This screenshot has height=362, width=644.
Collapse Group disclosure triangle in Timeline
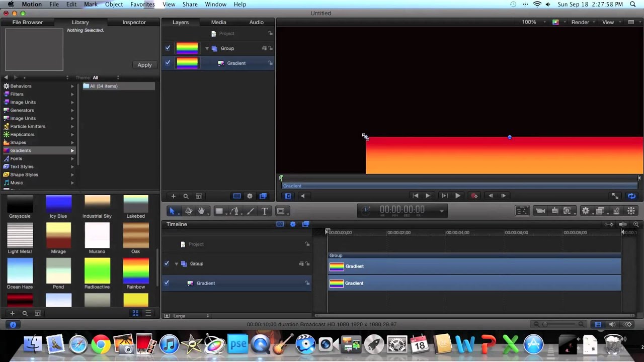pos(177,263)
